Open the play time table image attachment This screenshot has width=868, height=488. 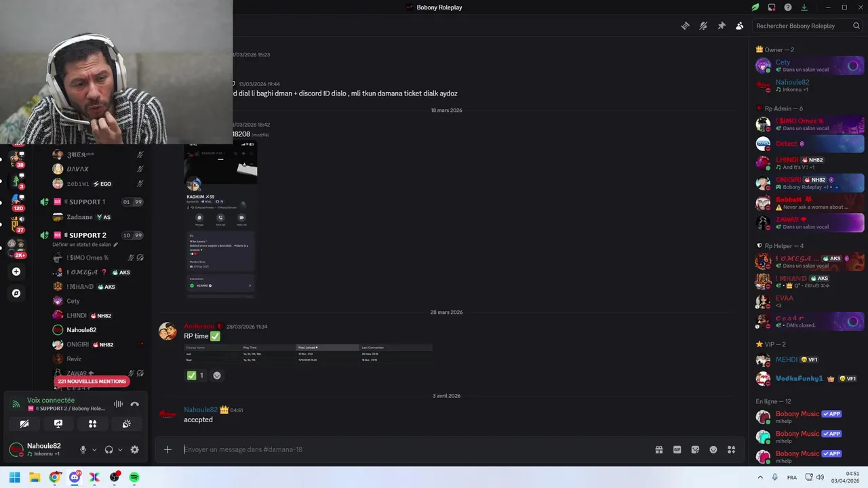[308, 354]
